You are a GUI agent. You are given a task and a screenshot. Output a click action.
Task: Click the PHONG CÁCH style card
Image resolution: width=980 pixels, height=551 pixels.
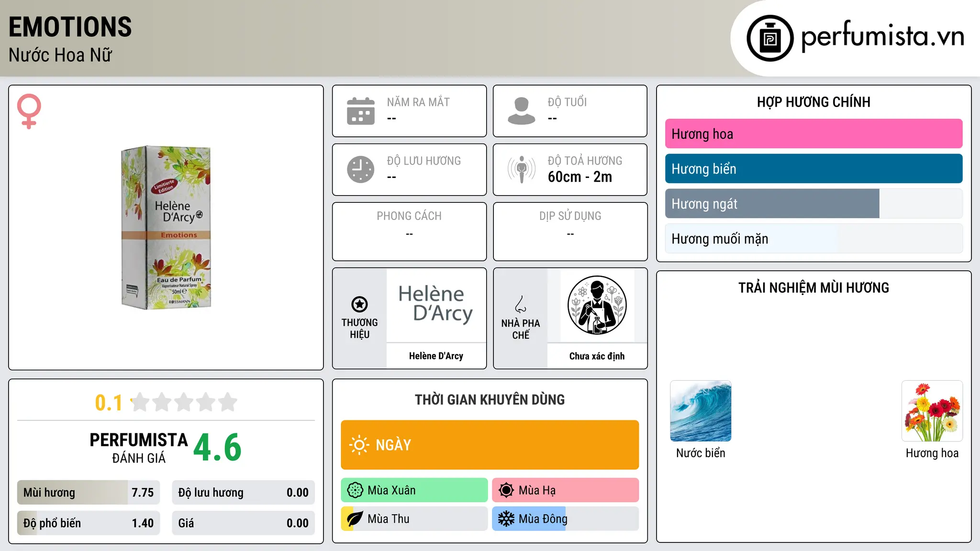coord(409,231)
